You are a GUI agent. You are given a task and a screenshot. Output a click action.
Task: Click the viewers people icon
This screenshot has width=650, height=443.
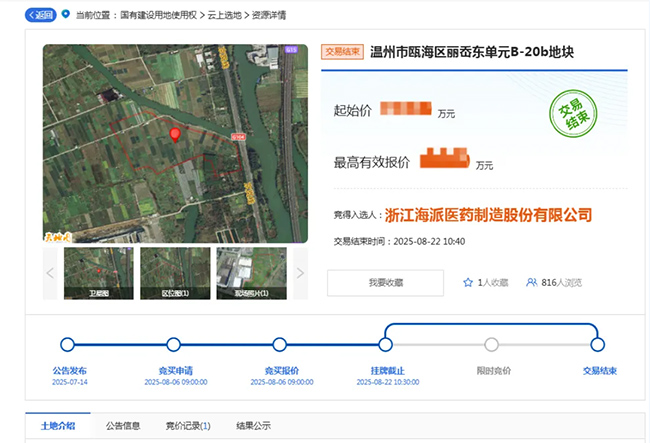click(531, 283)
